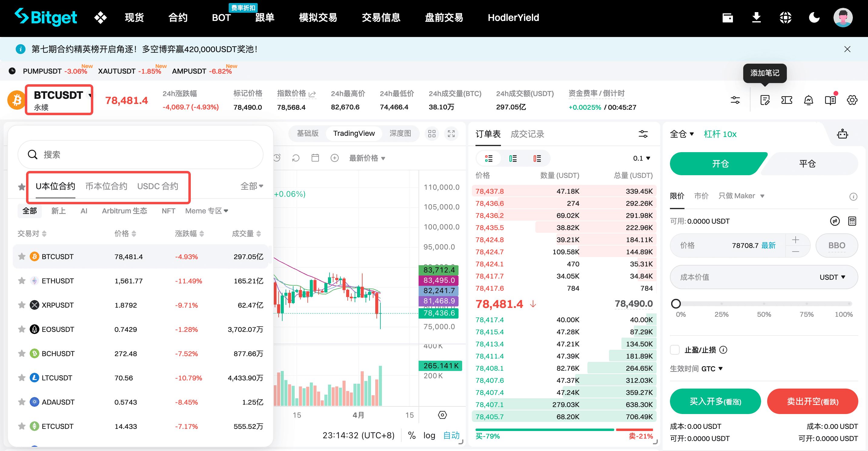Open the 0.1 order book precision dropdown
Viewport: 868px width, 451px height.
pyautogui.click(x=641, y=158)
